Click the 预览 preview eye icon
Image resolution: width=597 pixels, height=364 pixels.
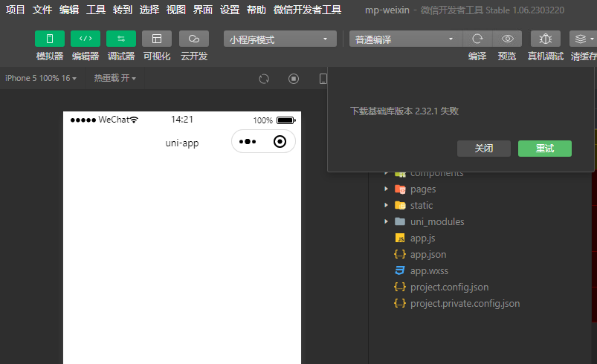pos(508,39)
